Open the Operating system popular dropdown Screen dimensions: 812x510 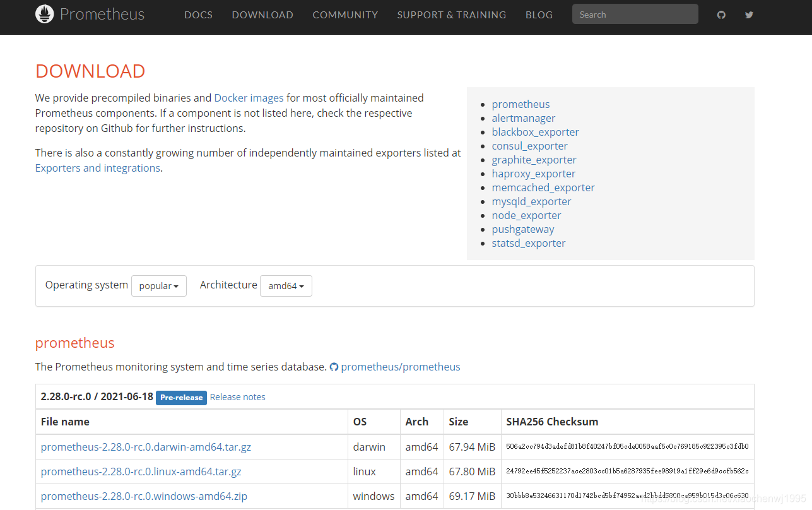pyautogui.click(x=159, y=286)
